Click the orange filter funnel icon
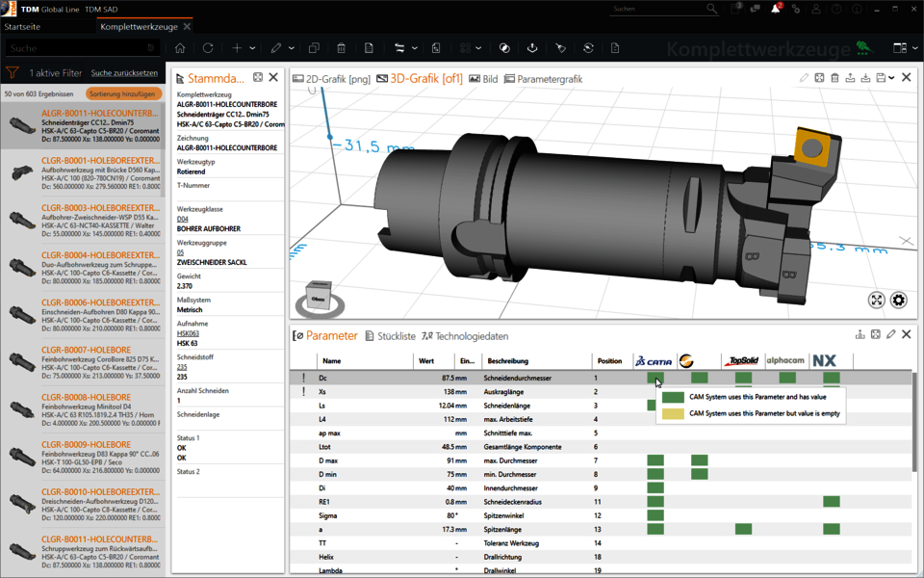Image resolution: width=924 pixels, height=578 pixels. tap(12, 73)
